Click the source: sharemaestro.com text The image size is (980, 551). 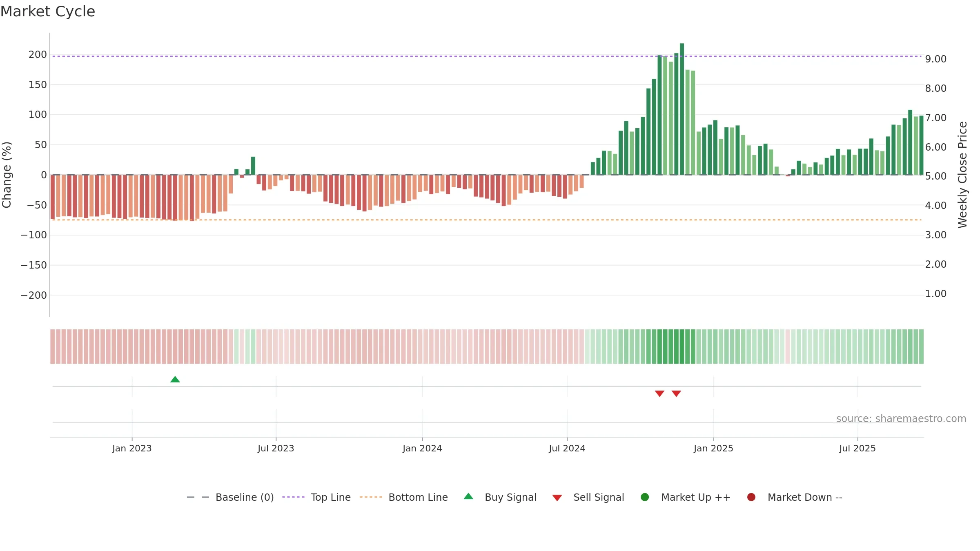[901, 419]
